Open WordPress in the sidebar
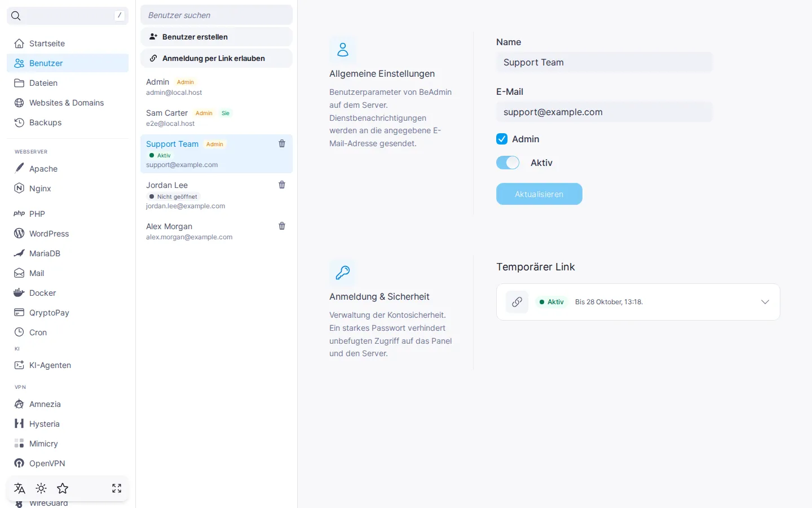Image resolution: width=812 pixels, height=508 pixels. tap(68, 234)
